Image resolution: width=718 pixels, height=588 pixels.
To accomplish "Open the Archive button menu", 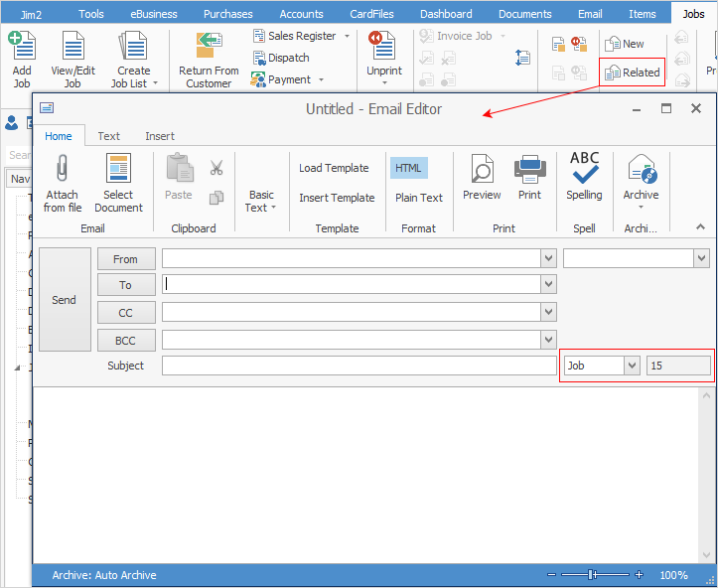I will [x=641, y=183].
